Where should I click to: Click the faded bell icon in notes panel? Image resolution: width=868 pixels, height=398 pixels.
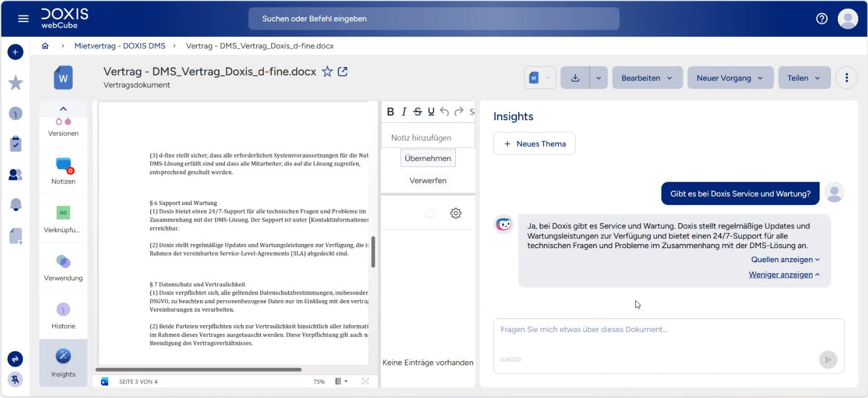(430, 213)
